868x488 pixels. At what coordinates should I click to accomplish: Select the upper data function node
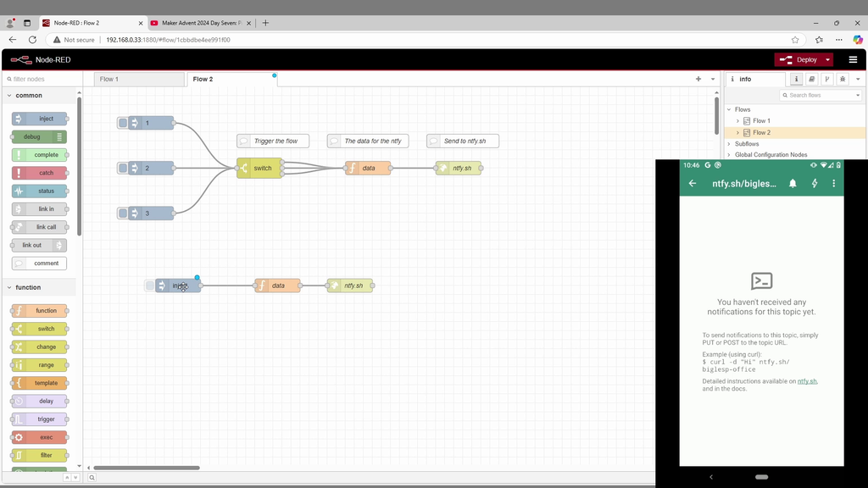point(368,169)
